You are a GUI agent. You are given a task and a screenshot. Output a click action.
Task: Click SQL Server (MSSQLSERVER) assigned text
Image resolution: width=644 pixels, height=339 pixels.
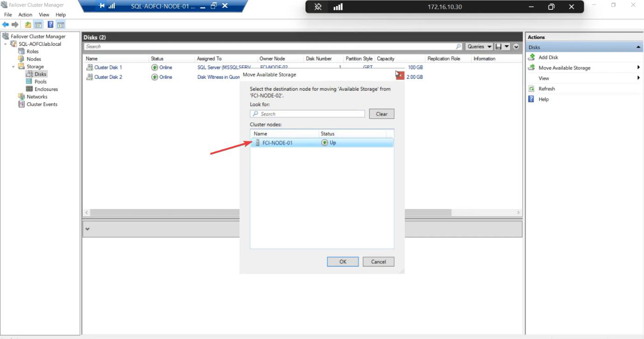(224, 68)
